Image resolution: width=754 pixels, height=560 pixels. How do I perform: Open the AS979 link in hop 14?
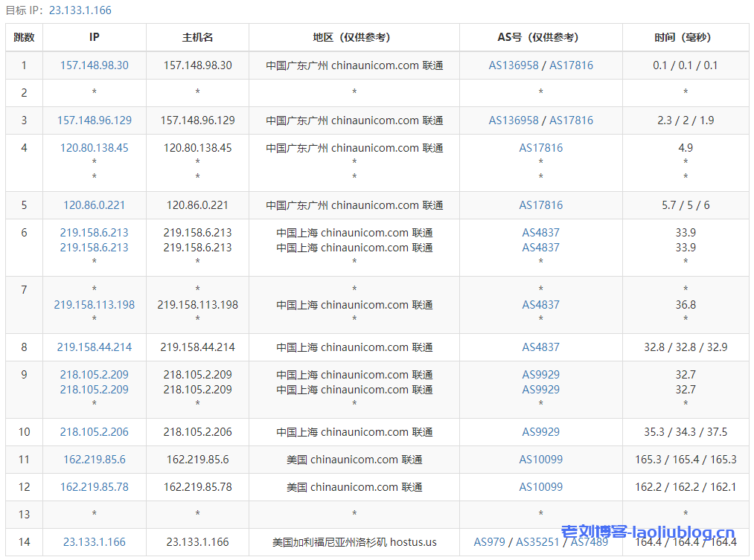[490, 542]
